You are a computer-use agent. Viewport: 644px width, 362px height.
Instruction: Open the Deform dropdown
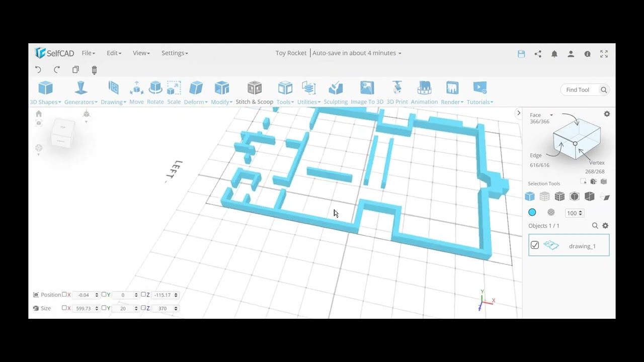click(x=196, y=93)
